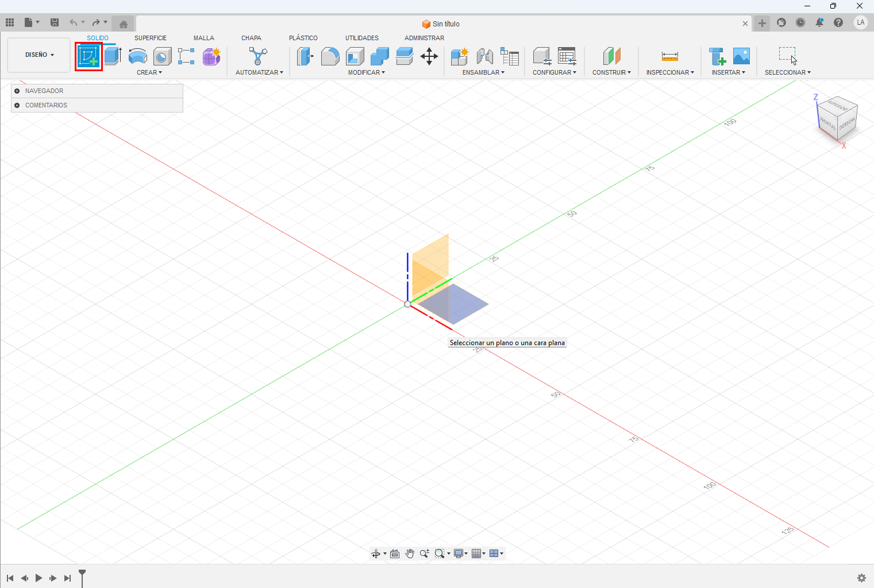Open the SELECCIONAR dropdown menu

pos(787,72)
